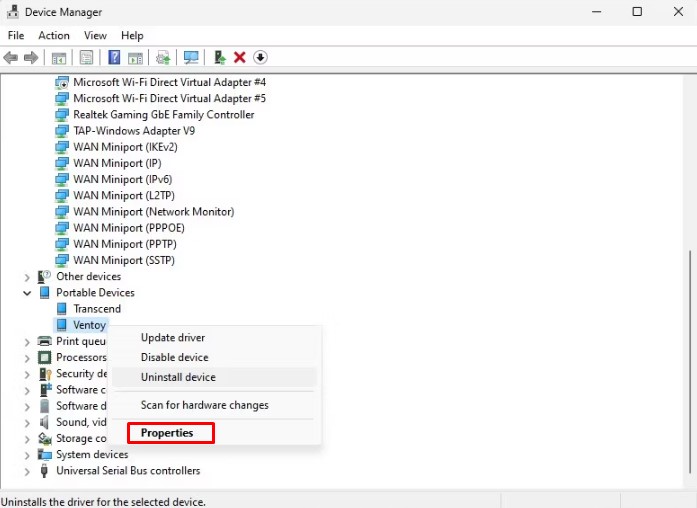Choose Scan for hardware changes menu entry

tap(214, 405)
